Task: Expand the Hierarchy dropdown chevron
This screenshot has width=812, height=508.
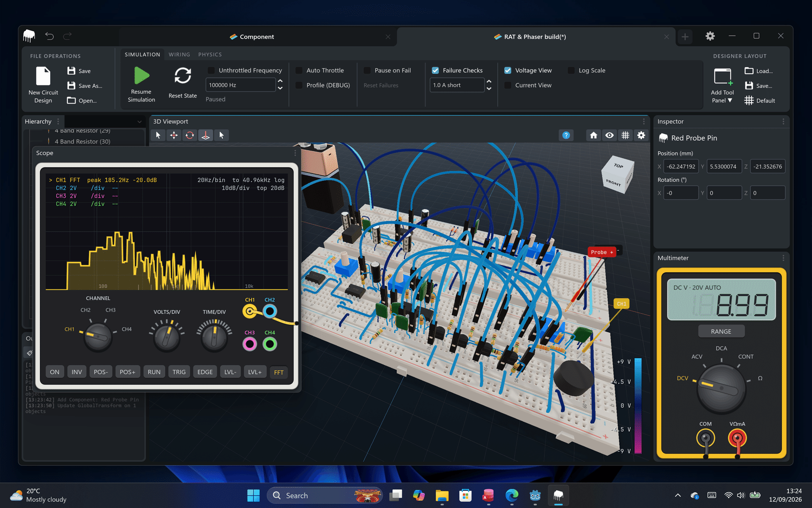Action: point(140,121)
